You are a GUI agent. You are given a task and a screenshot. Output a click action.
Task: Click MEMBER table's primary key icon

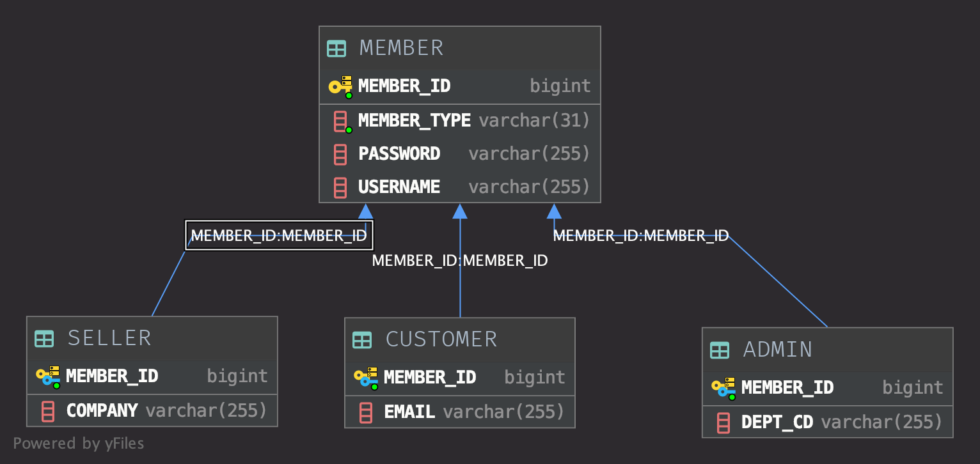click(340, 86)
